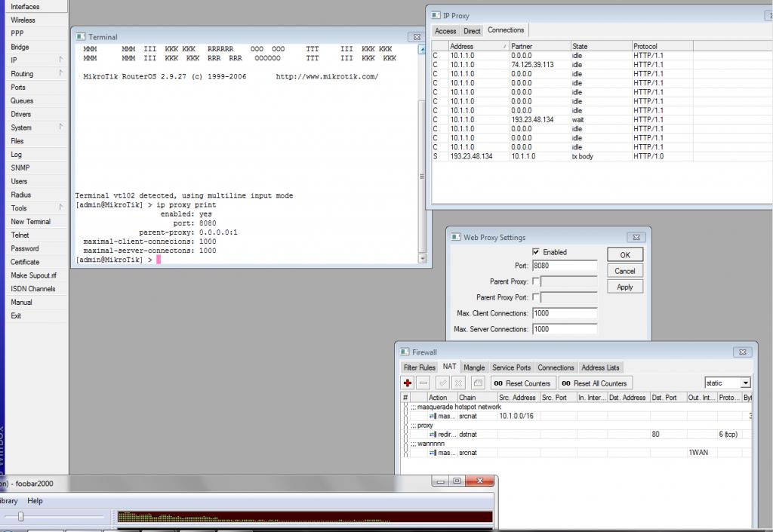Click the disable X icon in Firewall

[x=457, y=383]
